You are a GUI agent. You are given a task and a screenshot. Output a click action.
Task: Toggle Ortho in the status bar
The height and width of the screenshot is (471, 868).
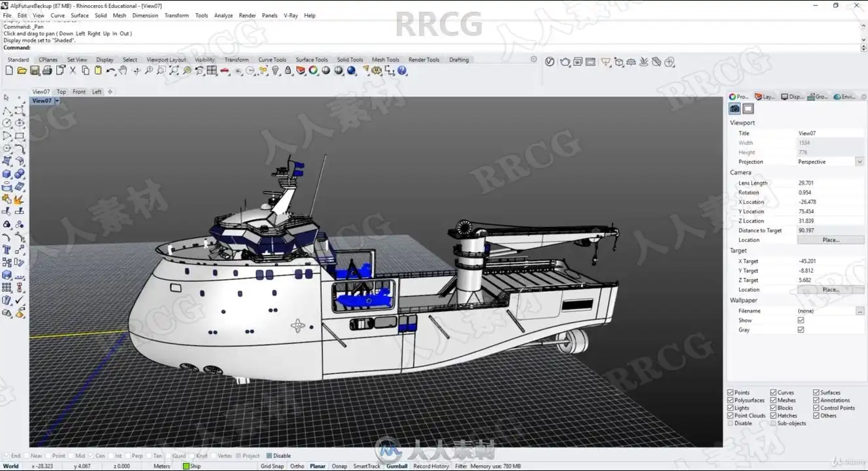[x=297, y=466]
